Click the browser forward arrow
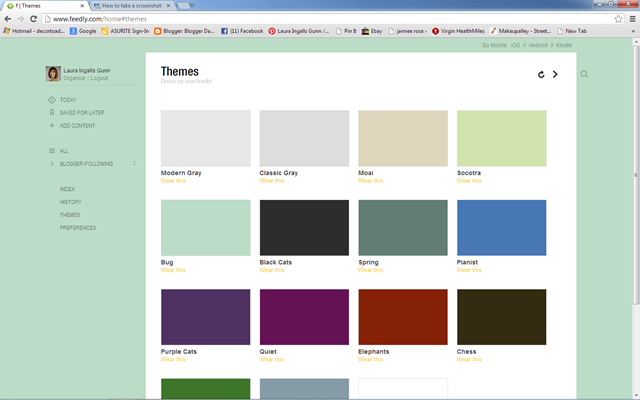Screen dimensions: 640x400 click(20, 19)
